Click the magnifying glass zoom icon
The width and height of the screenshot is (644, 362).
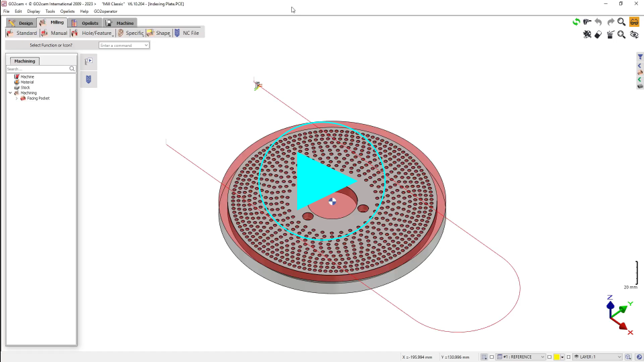pyautogui.click(x=622, y=22)
